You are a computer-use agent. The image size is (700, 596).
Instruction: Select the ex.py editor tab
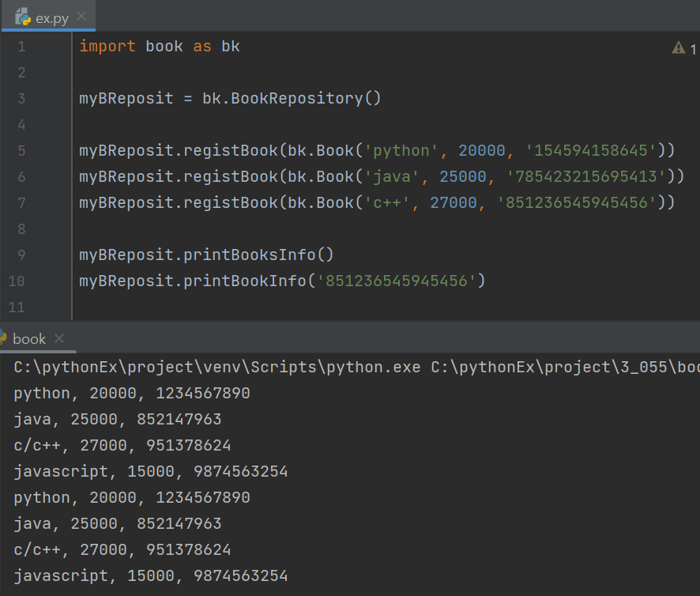click(48, 16)
